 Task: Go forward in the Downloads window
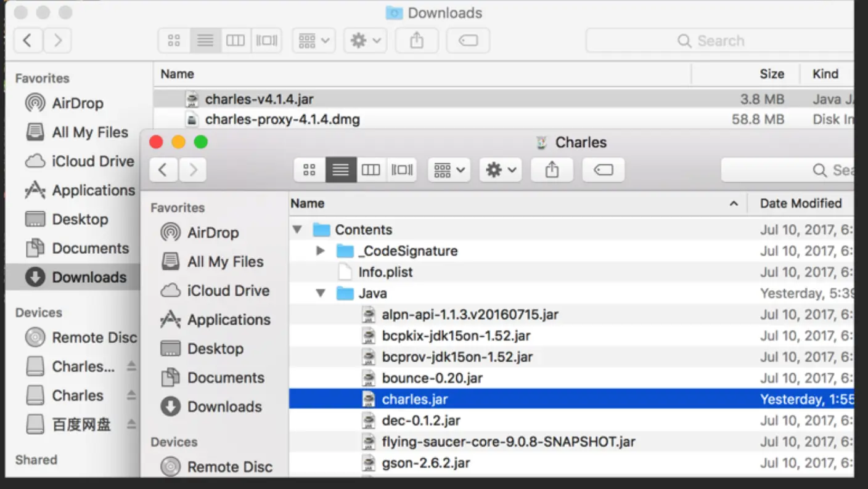pyautogui.click(x=57, y=41)
